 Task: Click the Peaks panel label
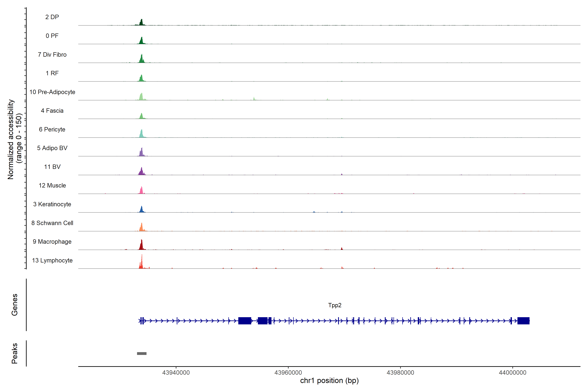pyautogui.click(x=15, y=353)
